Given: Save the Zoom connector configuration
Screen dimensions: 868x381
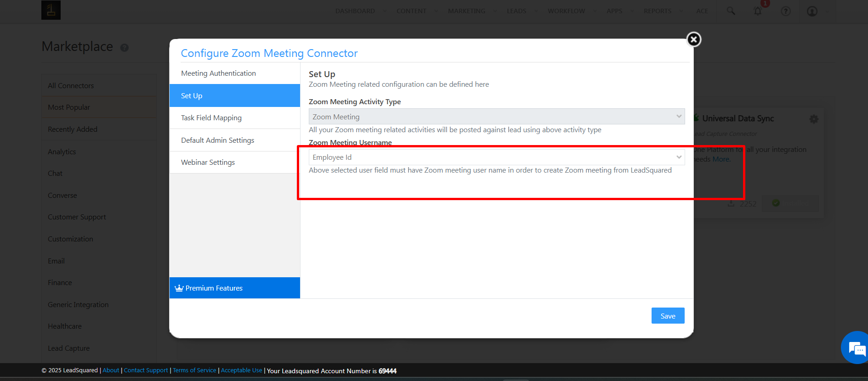Looking at the screenshot, I should coord(668,316).
